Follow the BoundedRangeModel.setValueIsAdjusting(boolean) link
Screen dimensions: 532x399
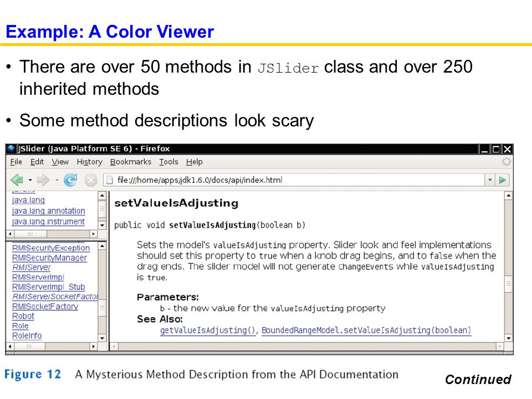[366, 330]
